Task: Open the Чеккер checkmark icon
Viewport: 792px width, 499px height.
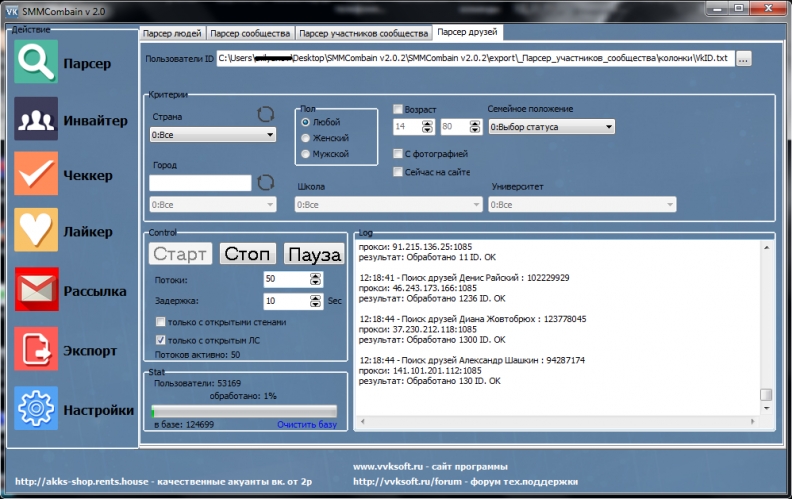Action: (36, 174)
